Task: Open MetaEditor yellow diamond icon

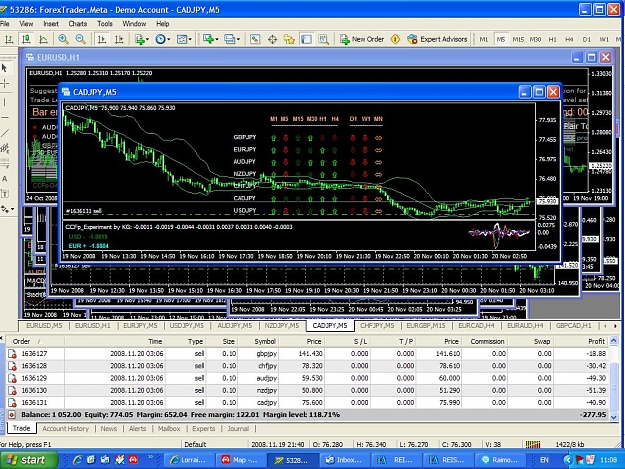Action: [395, 39]
